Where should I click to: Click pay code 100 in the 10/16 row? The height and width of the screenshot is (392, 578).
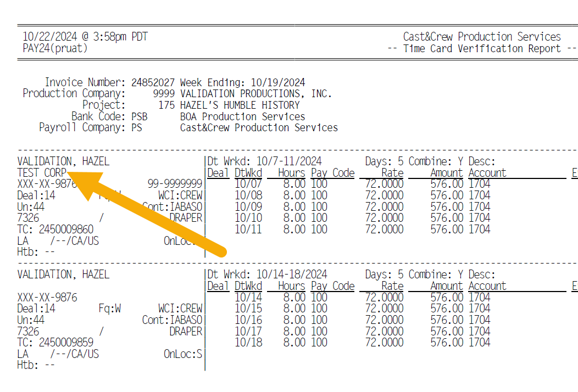click(319, 320)
